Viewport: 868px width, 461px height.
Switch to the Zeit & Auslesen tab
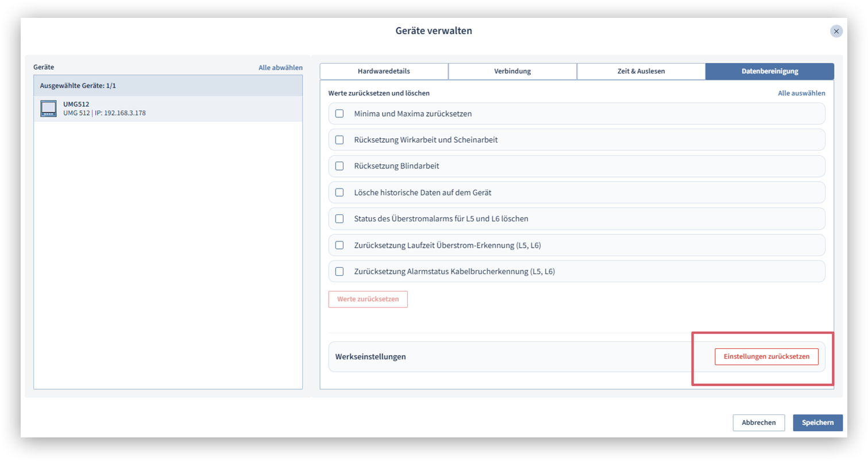click(x=641, y=71)
